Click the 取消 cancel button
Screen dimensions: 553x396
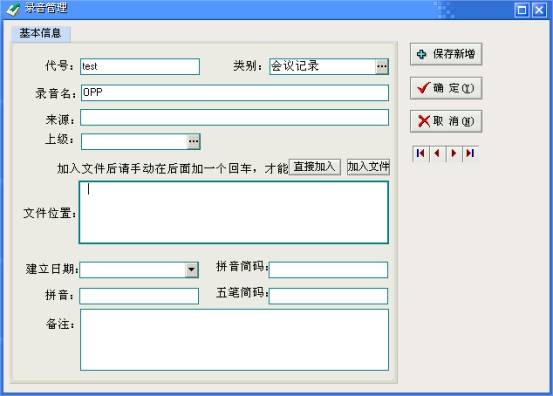click(x=446, y=121)
